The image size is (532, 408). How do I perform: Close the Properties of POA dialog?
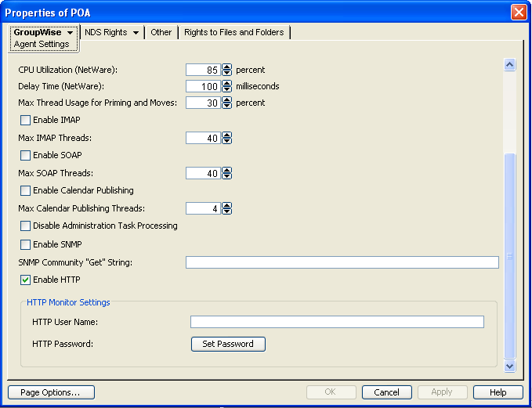pyautogui.click(x=519, y=13)
